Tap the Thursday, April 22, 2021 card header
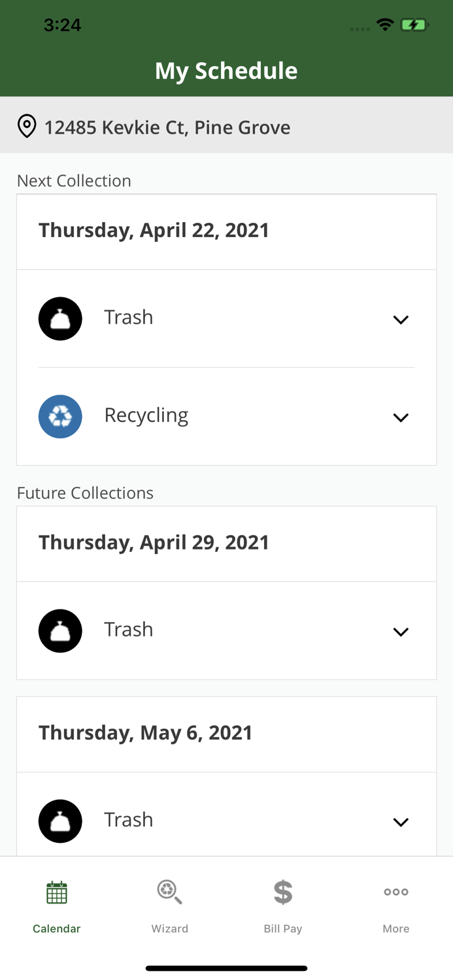This screenshot has width=453, height=980. click(x=154, y=230)
